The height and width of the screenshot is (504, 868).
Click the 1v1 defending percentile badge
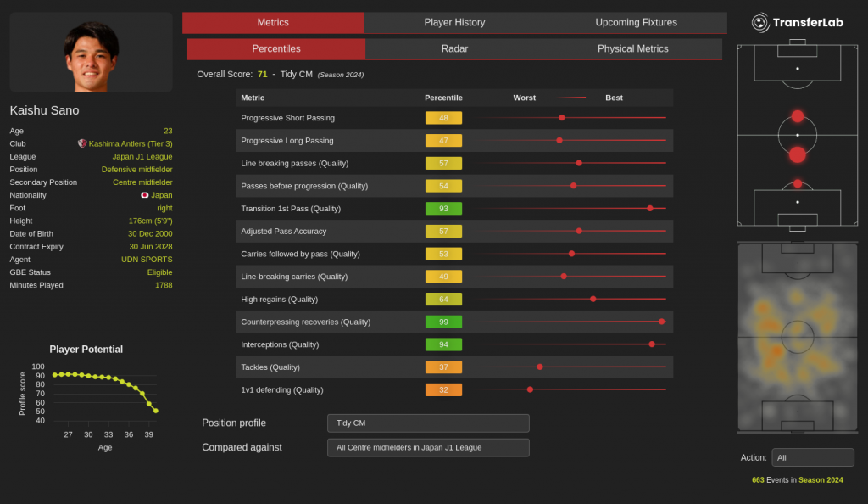[x=443, y=390]
